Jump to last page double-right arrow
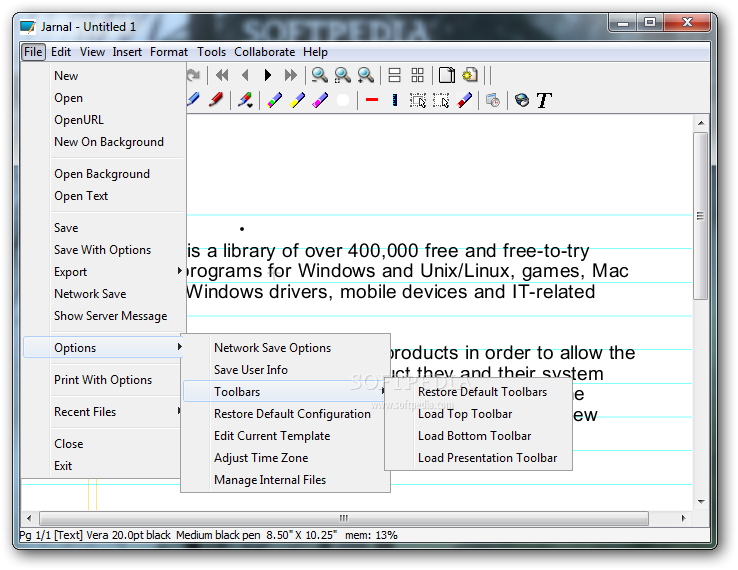Image resolution: width=738 pixels, height=570 pixels. [x=291, y=75]
